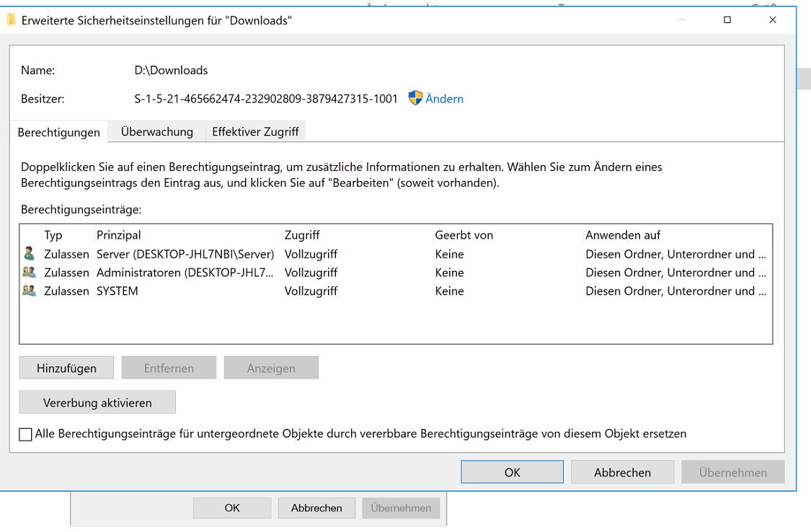The width and height of the screenshot is (811, 532).
Task: Click Übernehmen in the background properties window
Action: click(401, 507)
